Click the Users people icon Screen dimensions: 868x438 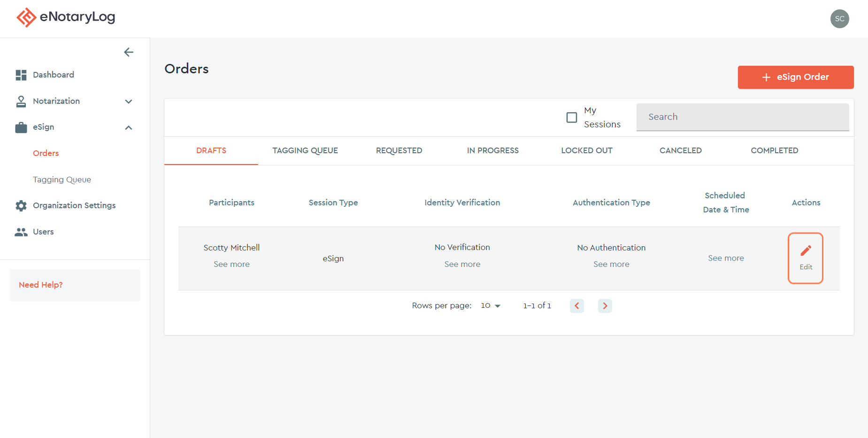click(x=21, y=232)
